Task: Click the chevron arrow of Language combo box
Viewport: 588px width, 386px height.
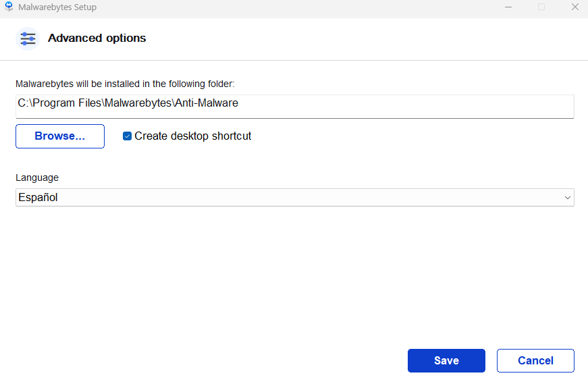Action: coord(567,198)
